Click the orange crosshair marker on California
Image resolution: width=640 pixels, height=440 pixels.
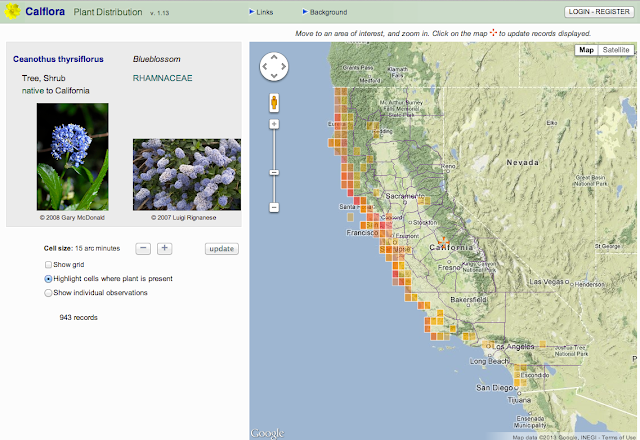click(x=444, y=241)
